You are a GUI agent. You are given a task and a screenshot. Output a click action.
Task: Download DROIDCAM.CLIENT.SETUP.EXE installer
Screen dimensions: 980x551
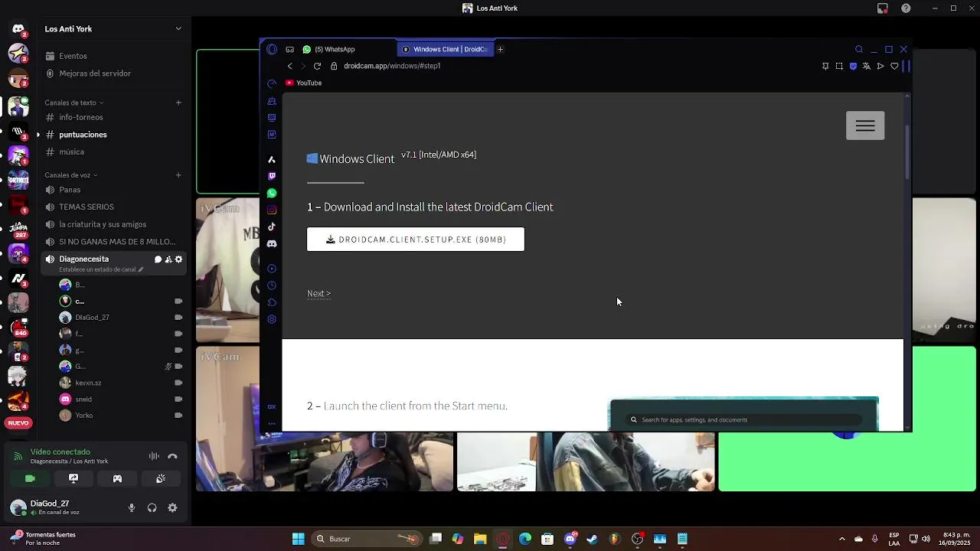pyautogui.click(x=416, y=240)
